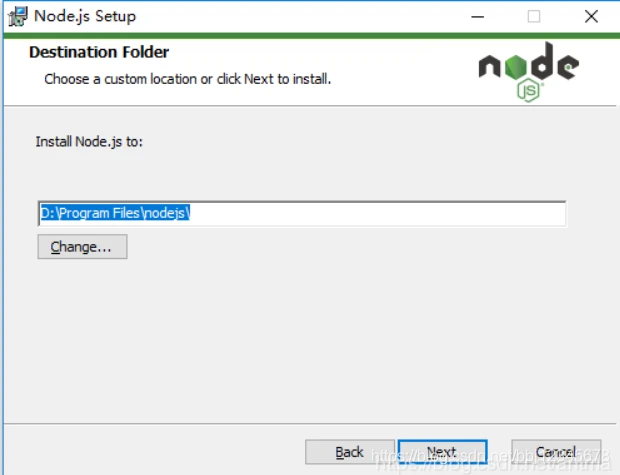This screenshot has height=475, width=620.
Task: Minimize the Node.js Setup window
Action: [x=477, y=17]
